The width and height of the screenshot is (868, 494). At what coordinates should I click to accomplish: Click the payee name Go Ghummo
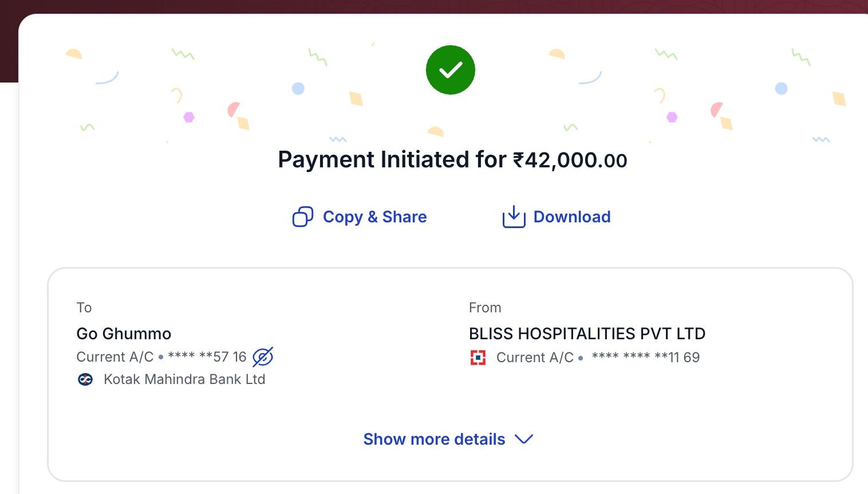click(124, 334)
